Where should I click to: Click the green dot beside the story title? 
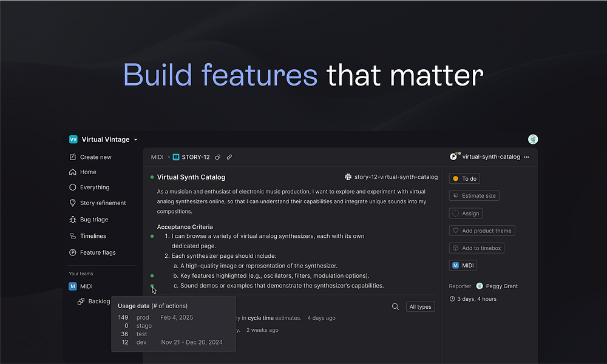point(152,177)
